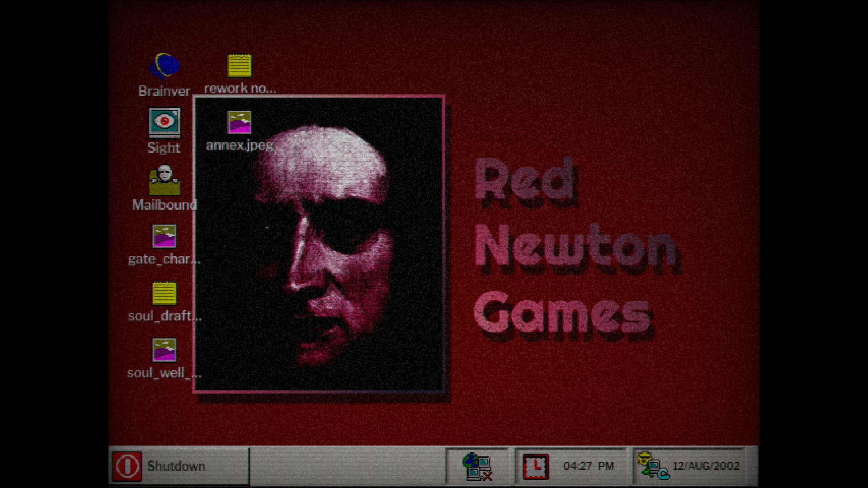Select the Mailbound label text
The height and width of the screenshot is (488, 868).
[165, 205]
